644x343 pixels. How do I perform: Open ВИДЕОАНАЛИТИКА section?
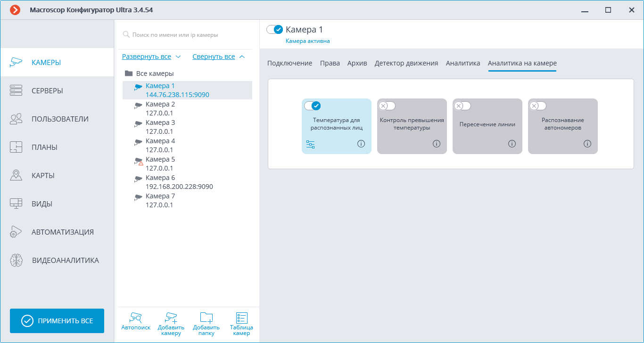tap(57, 260)
